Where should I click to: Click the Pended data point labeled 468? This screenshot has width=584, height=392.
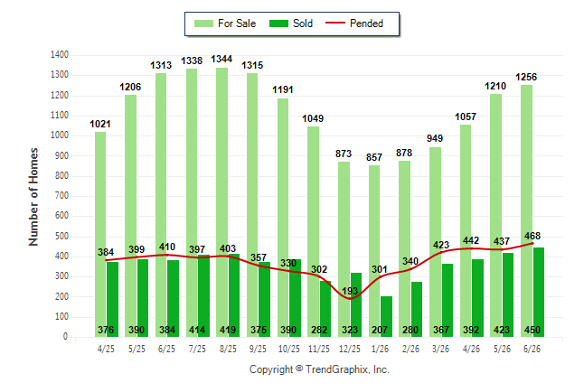[x=532, y=244]
